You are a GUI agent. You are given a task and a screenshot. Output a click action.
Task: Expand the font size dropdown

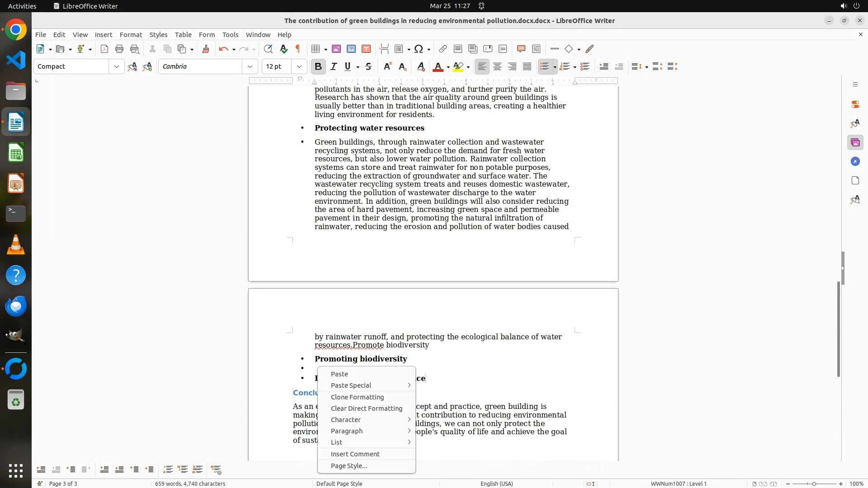299,67
